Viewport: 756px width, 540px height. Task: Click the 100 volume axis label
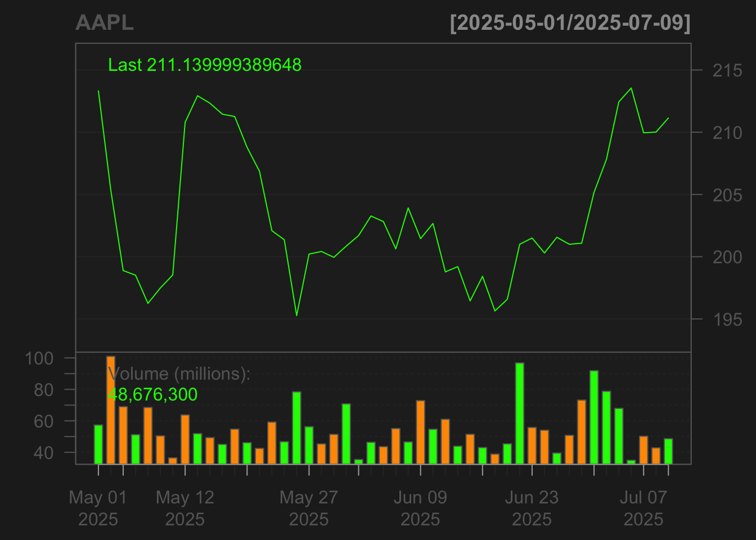39,358
